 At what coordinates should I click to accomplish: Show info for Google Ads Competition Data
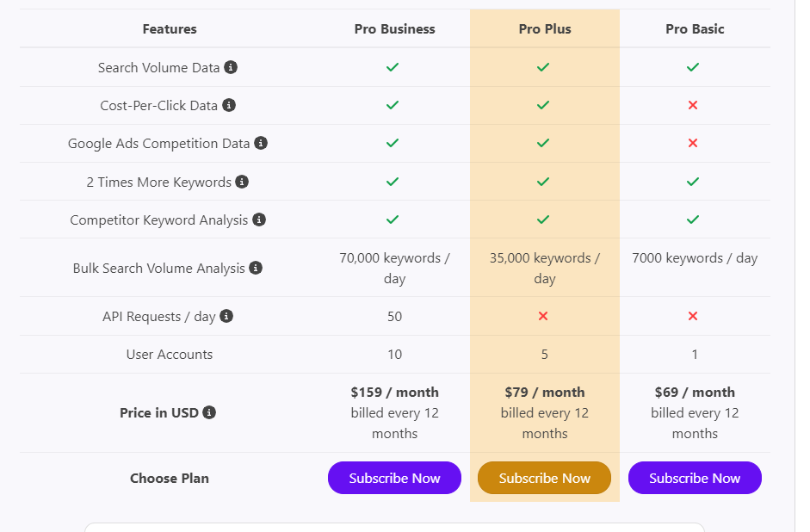pyautogui.click(x=261, y=143)
